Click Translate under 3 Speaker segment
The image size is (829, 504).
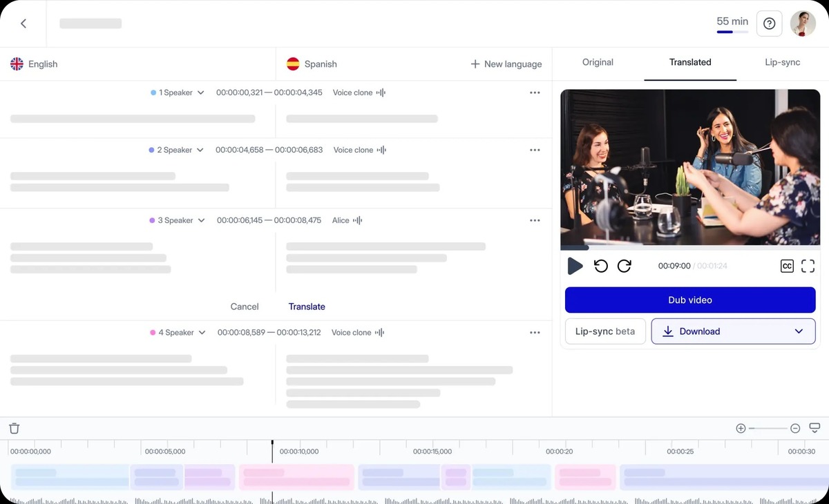(x=307, y=307)
